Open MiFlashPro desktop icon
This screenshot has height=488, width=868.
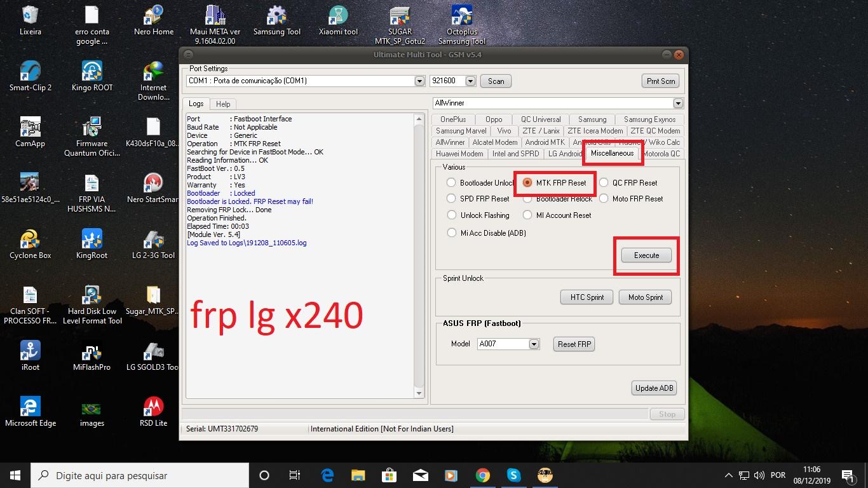click(92, 356)
